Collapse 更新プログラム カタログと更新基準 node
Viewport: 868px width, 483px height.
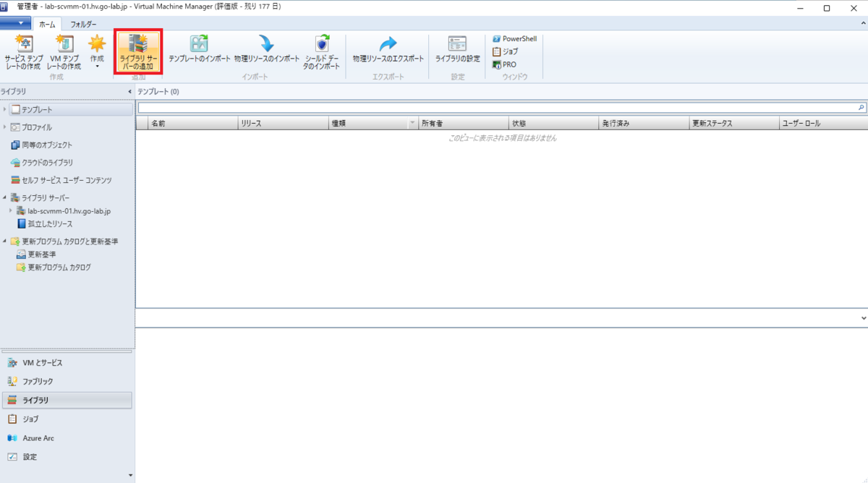tap(5, 241)
